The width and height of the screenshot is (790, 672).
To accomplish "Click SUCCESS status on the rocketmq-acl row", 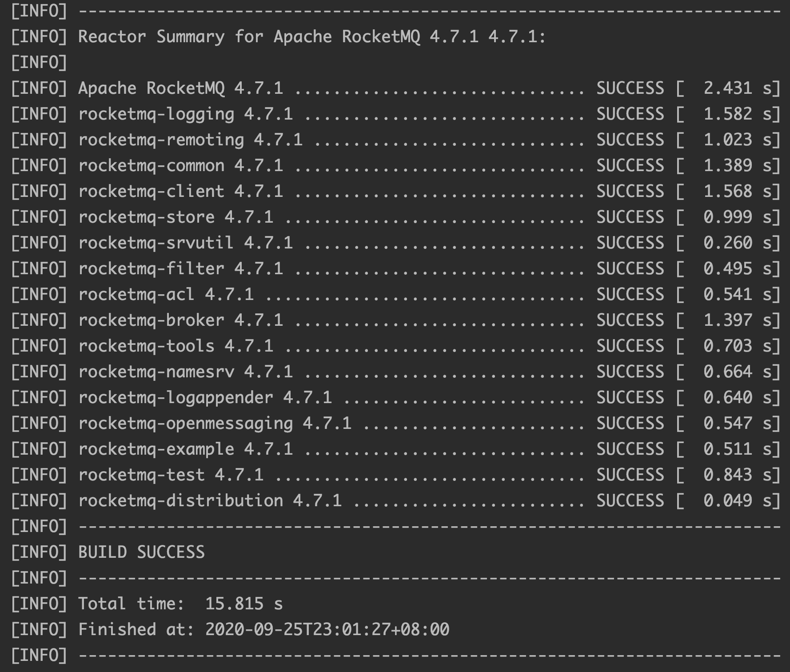I will coord(630,294).
